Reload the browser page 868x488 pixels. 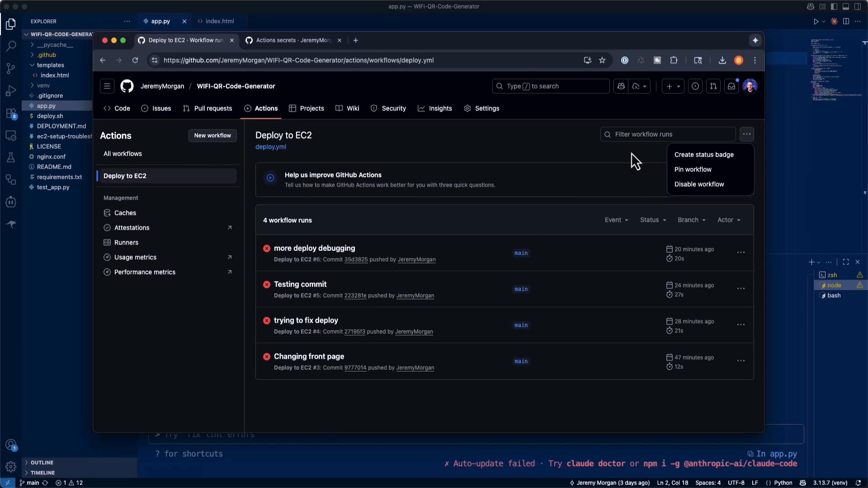[135, 60]
